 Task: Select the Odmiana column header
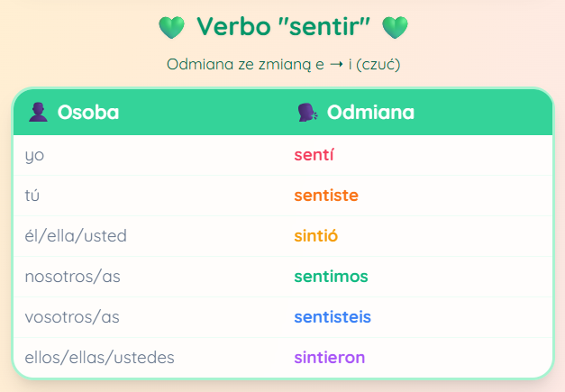(x=417, y=112)
